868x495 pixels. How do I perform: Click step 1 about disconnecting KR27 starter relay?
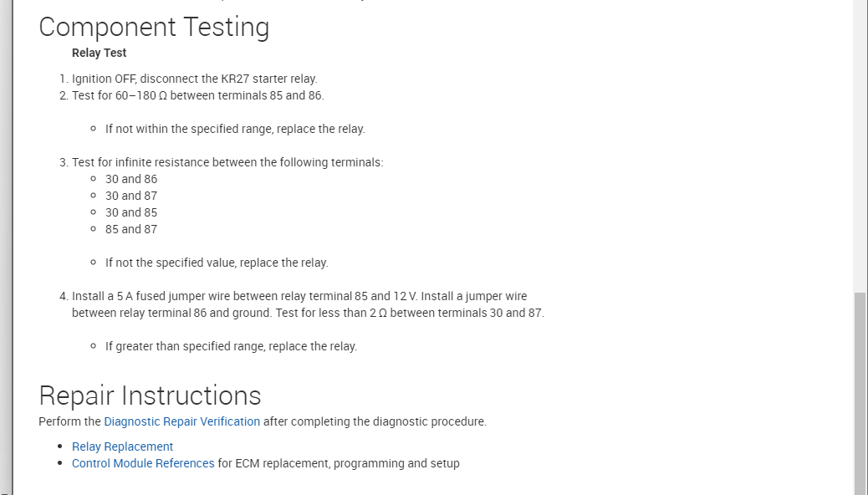194,79
